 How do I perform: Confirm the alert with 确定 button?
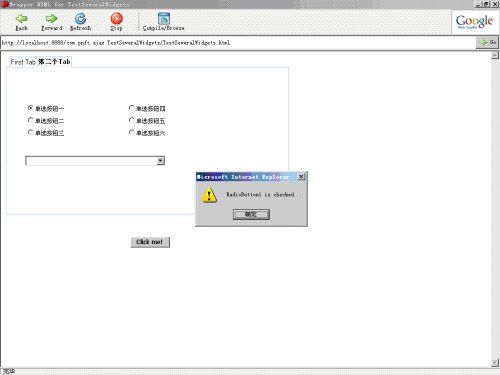point(251,214)
